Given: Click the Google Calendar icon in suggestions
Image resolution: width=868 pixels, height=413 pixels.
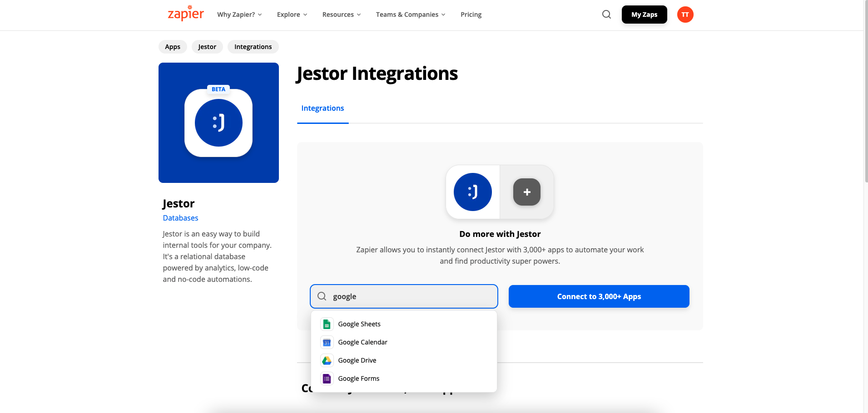Looking at the screenshot, I should pyautogui.click(x=327, y=342).
